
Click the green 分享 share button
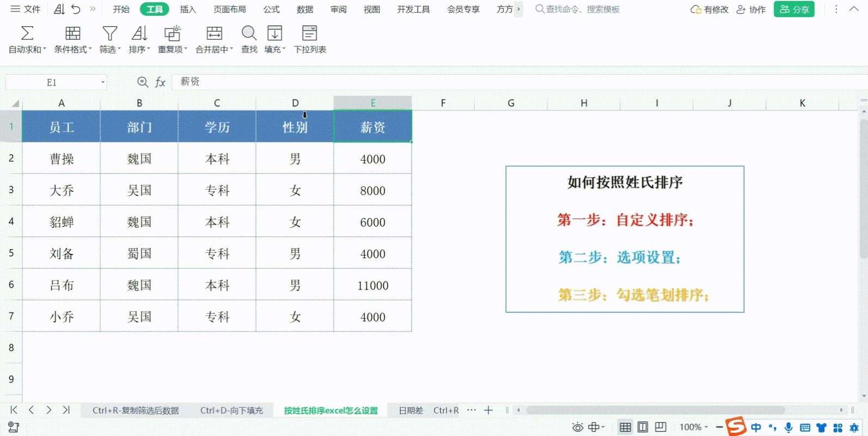tap(794, 9)
